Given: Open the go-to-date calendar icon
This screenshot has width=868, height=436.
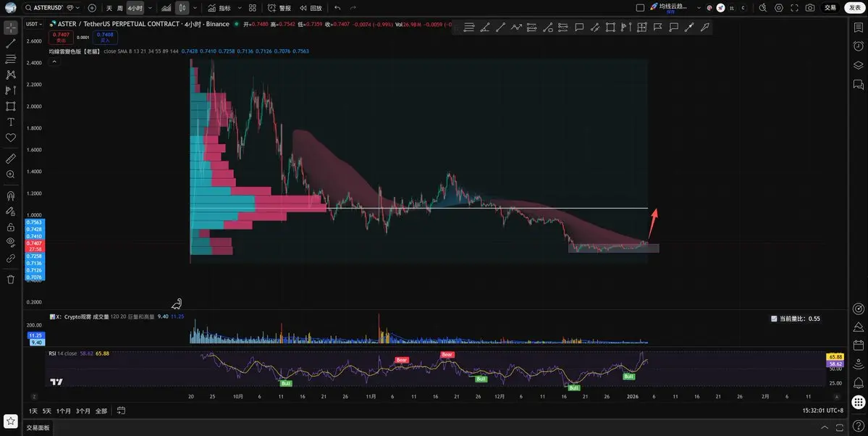Looking at the screenshot, I should click(121, 411).
